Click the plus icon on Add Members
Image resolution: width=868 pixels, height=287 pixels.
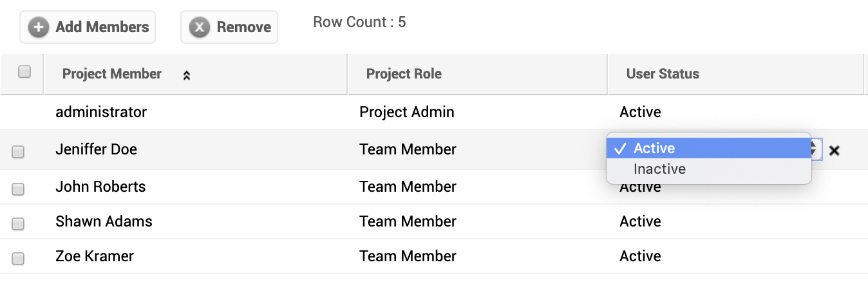[39, 28]
